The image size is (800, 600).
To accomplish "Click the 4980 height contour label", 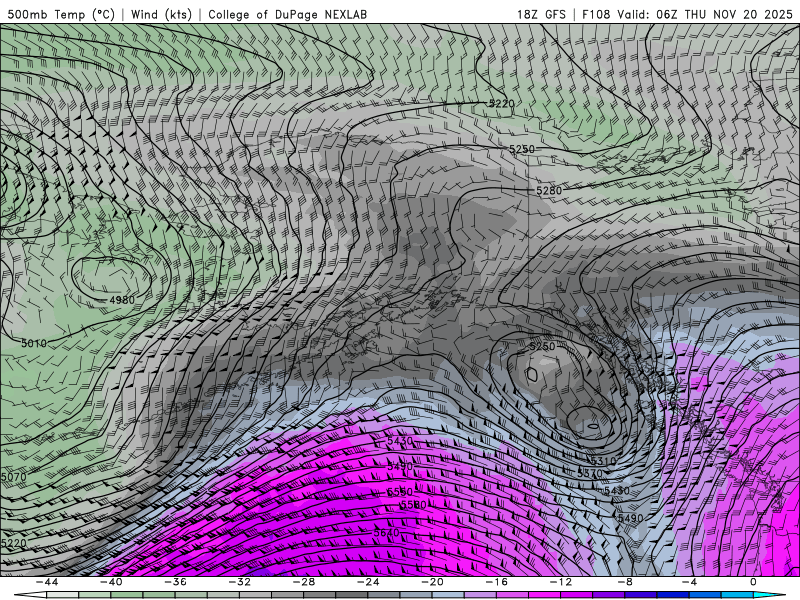I will (x=122, y=300).
